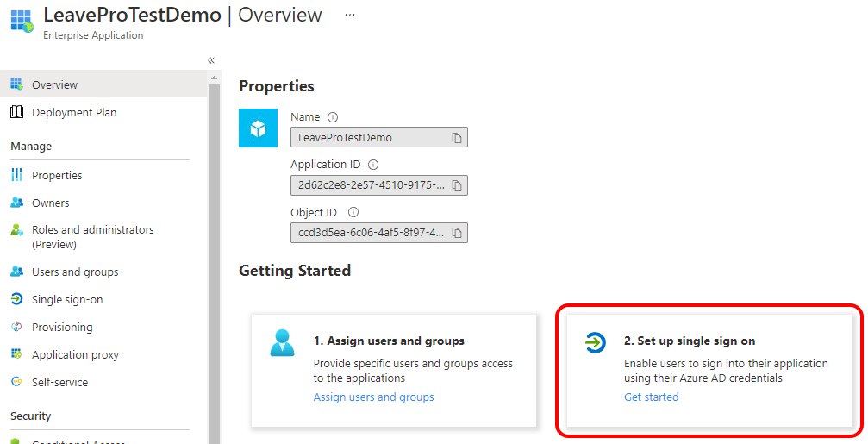This screenshot has height=444, width=868.
Task: Open the Overview menu item
Action: pyautogui.click(x=103, y=84)
